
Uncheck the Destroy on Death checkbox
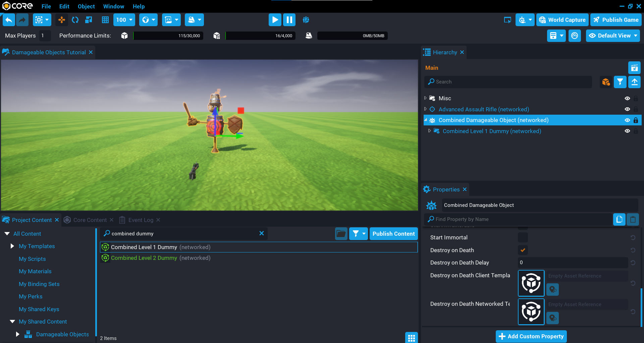click(523, 250)
